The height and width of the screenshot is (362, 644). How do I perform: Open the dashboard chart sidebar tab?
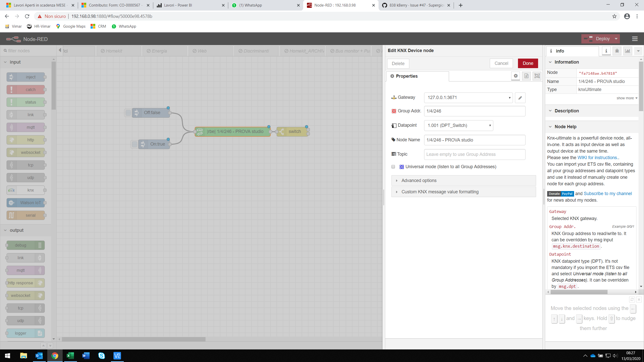[x=628, y=51]
